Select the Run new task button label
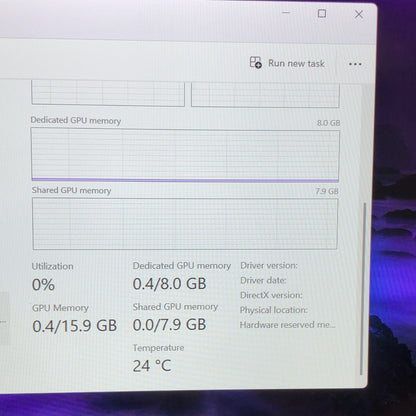Screen dimensions: 416x416 (296, 63)
